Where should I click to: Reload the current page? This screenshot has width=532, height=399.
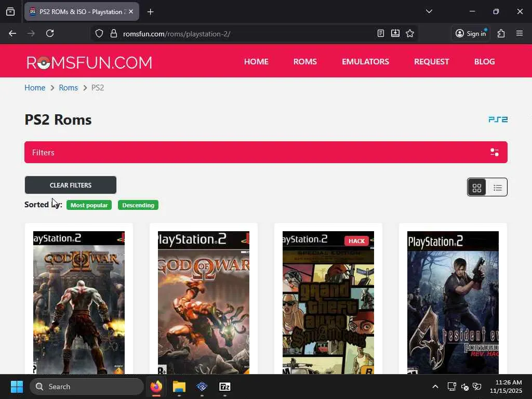pos(50,33)
